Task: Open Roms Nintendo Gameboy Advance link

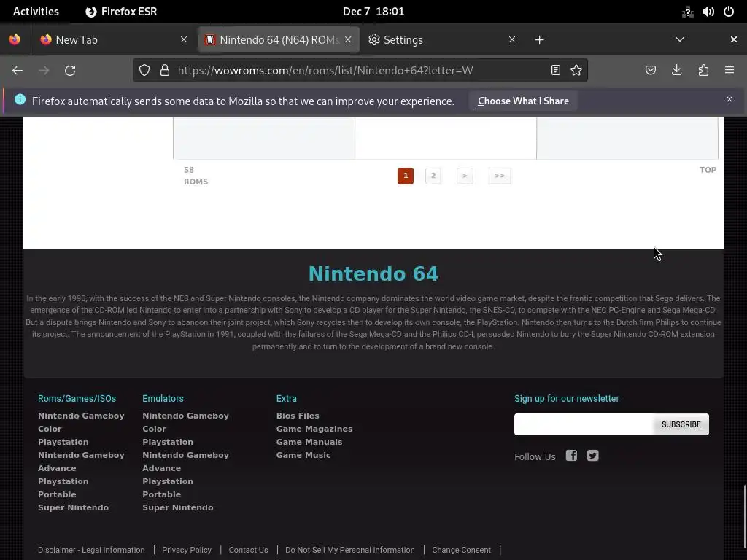Action: [81, 462]
